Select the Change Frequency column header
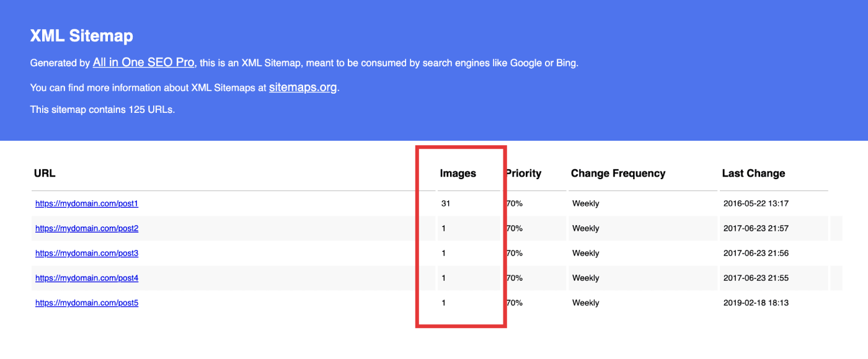The height and width of the screenshot is (359, 868). pyautogui.click(x=618, y=173)
